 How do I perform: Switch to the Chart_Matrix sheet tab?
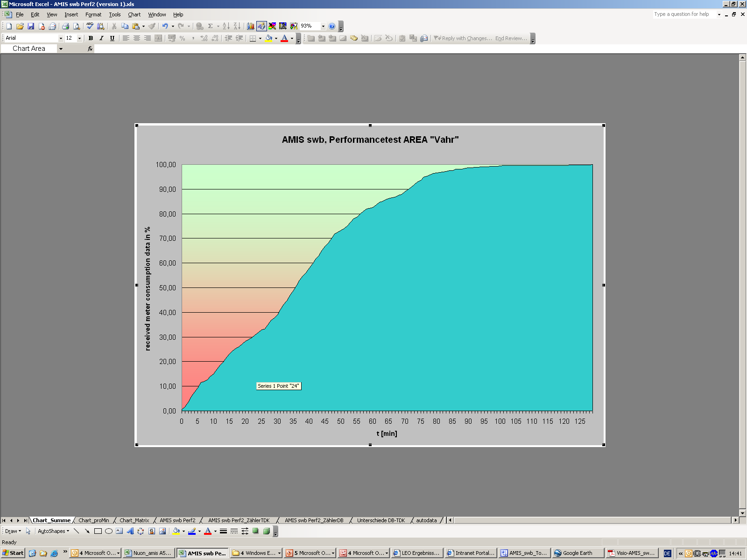coord(134,520)
